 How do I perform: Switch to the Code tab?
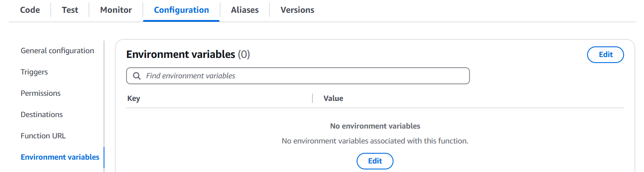click(30, 10)
